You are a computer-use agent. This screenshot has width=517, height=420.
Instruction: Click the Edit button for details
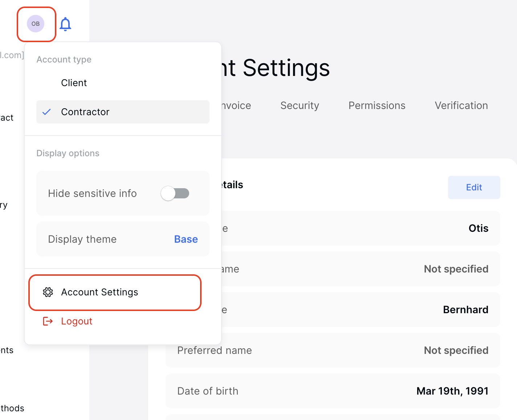point(474,187)
